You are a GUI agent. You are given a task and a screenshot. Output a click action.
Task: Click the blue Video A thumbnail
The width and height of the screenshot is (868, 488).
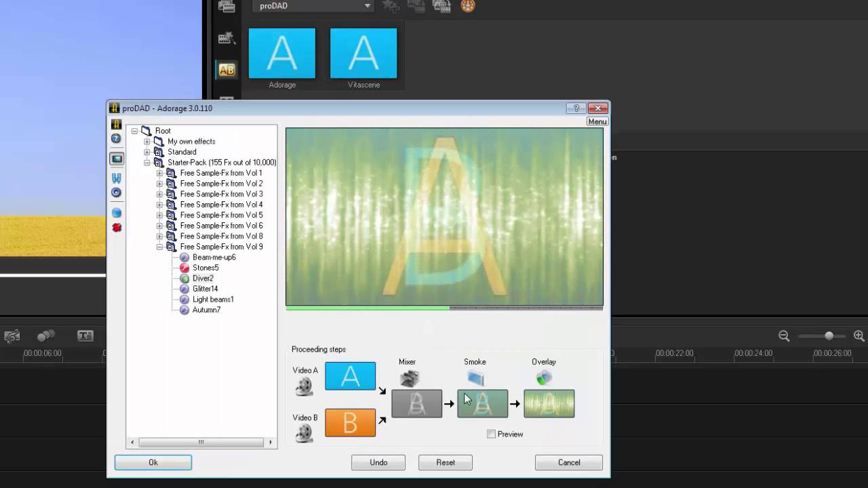click(350, 376)
